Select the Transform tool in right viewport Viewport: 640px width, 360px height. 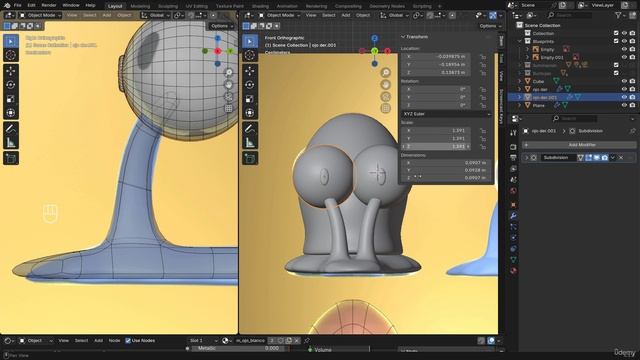tap(250, 113)
